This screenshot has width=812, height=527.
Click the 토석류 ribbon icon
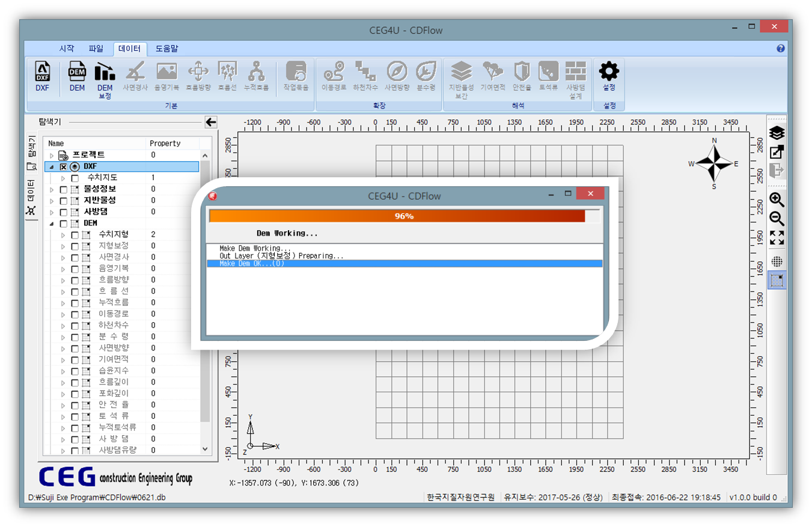click(x=548, y=76)
